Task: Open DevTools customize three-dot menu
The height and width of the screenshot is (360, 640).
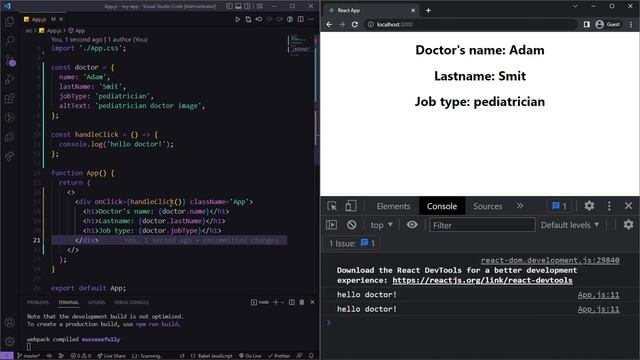Action: pyautogui.click(x=609, y=206)
